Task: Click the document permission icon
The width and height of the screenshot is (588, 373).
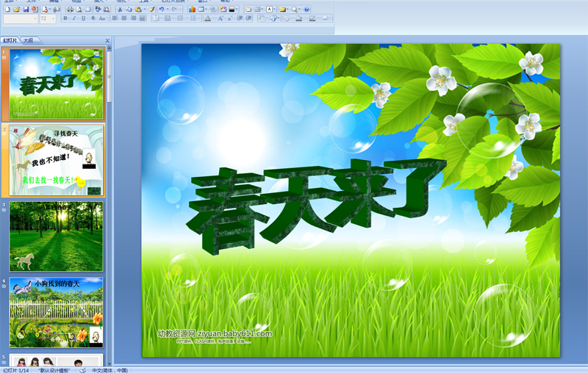Action: click(45, 10)
